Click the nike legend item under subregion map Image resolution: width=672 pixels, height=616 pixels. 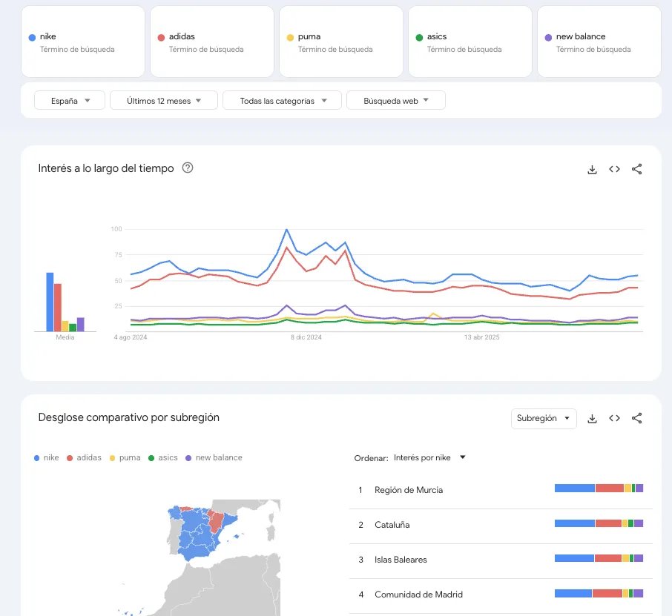tap(46, 457)
